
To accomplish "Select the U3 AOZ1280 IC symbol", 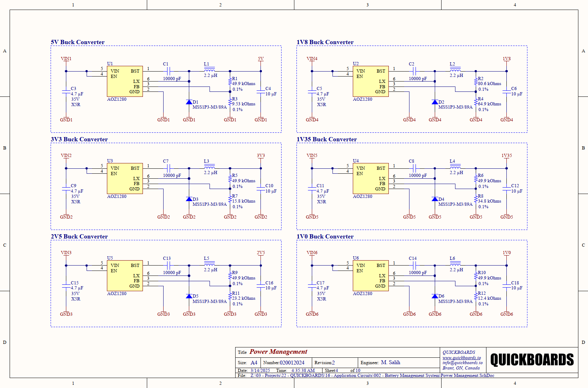I will [125, 178].
